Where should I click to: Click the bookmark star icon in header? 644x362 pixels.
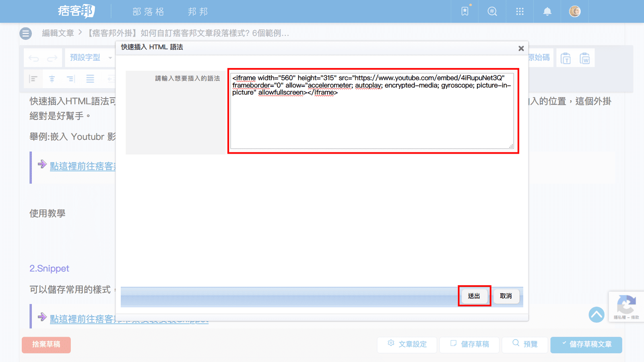click(465, 11)
